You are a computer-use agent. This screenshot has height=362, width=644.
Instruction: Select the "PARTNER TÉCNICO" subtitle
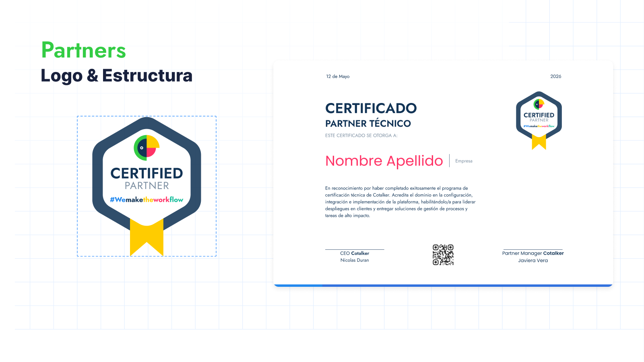(x=368, y=123)
